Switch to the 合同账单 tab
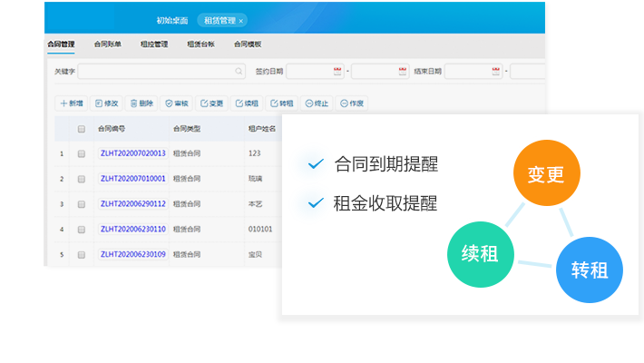644x363 pixels. (x=109, y=44)
